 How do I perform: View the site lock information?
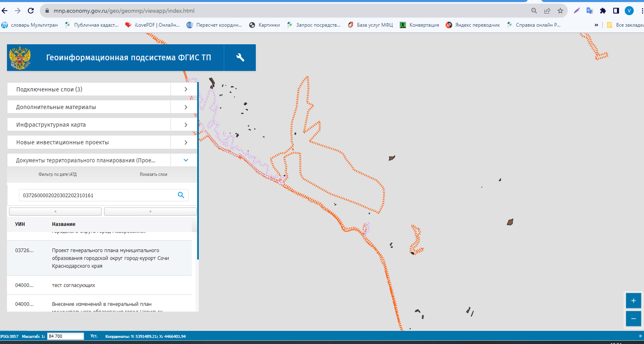coord(47,11)
